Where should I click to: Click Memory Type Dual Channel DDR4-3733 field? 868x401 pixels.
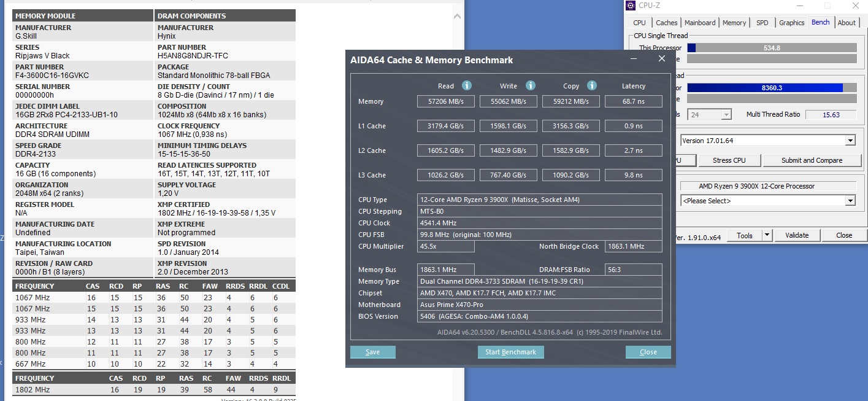tap(540, 281)
